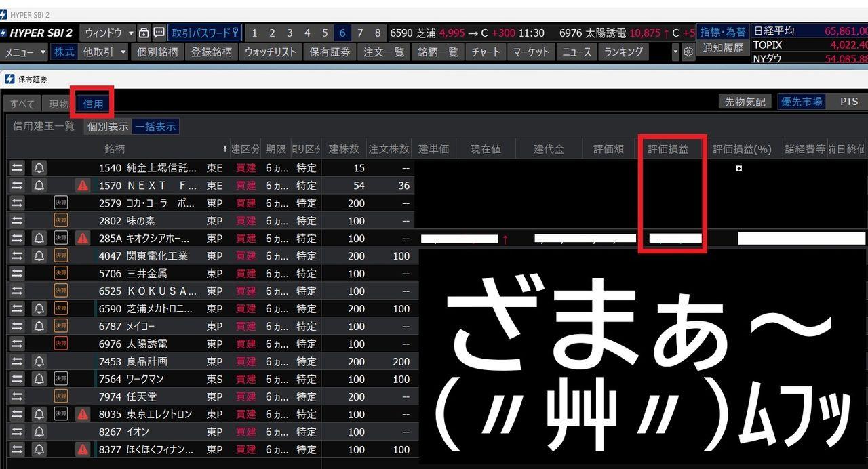Viewport: 868px width, 469px height.
Task: Open trade arrows icon for 7974 任天堂
Action: [x=17, y=397]
